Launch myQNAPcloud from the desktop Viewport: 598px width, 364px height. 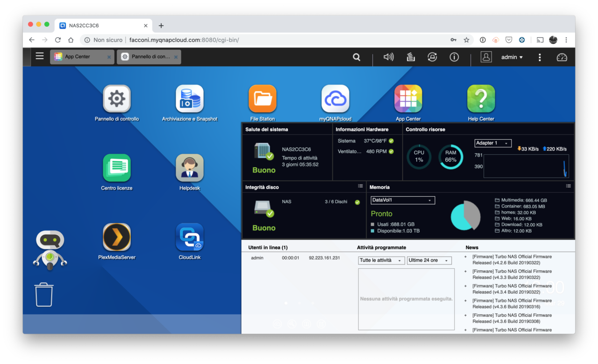coord(335,99)
